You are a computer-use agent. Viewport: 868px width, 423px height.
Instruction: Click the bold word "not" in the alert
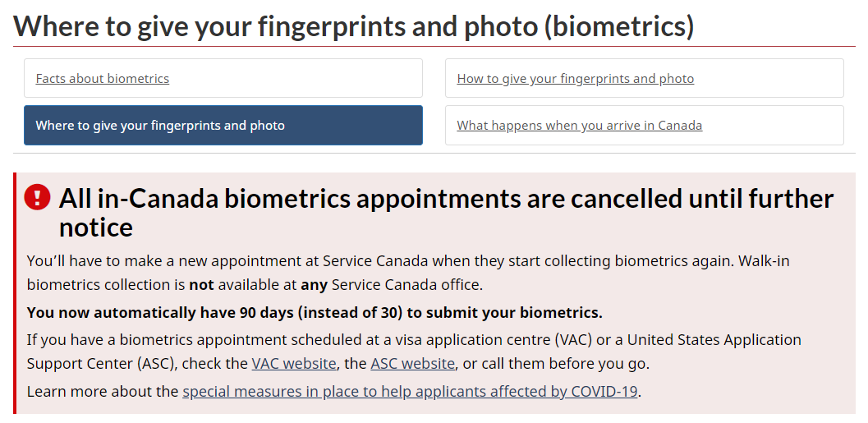(201, 285)
